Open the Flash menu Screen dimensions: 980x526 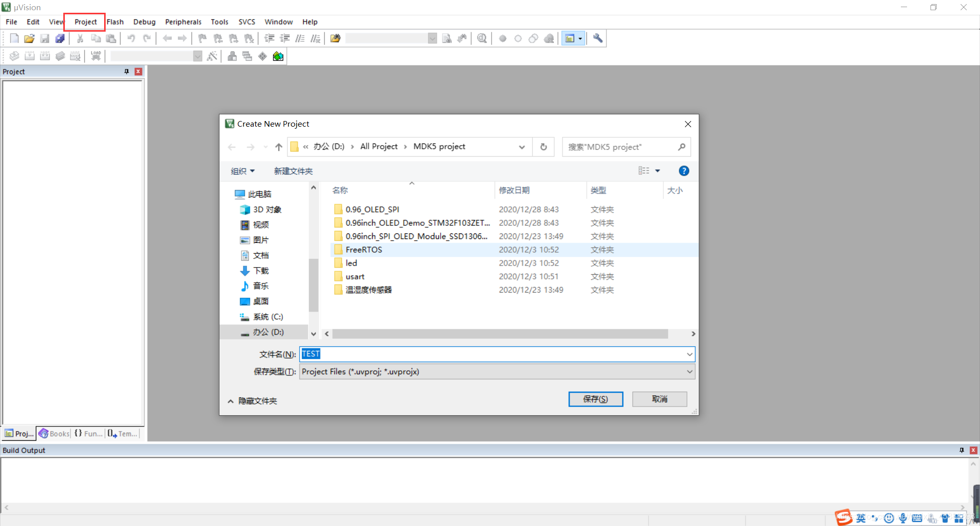pos(115,22)
